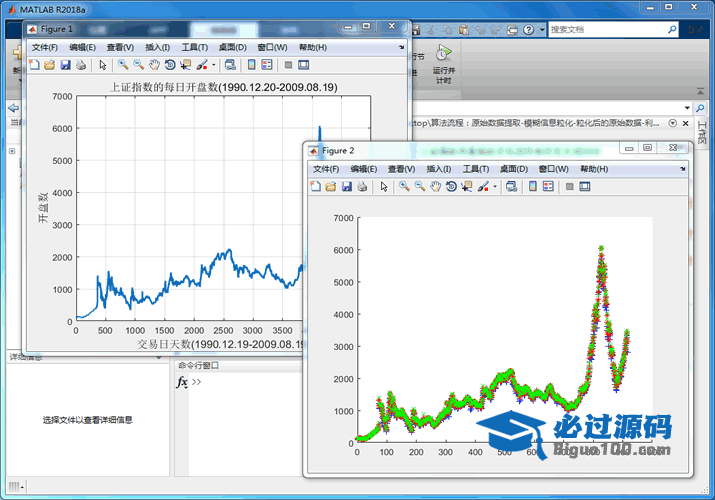Click Zoom In tool in Figure 1 toolbar
Image resolution: width=715 pixels, height=500 pixels.
pos(123,65)
